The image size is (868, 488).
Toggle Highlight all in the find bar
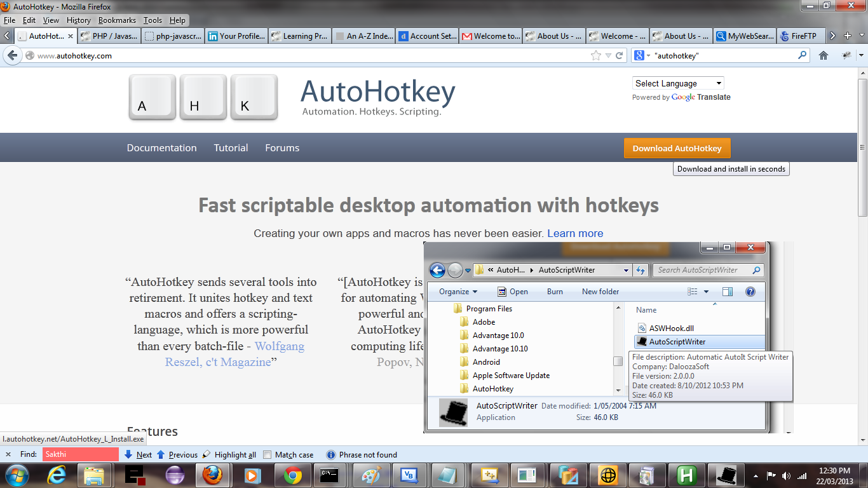point(229,454)
